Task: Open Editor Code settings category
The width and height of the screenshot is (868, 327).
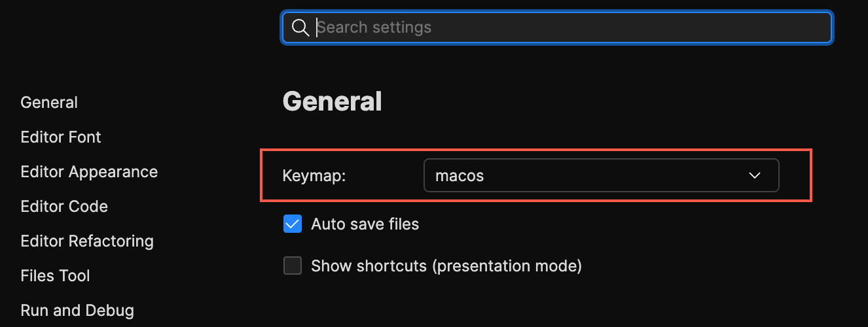Action: point(64,207)
